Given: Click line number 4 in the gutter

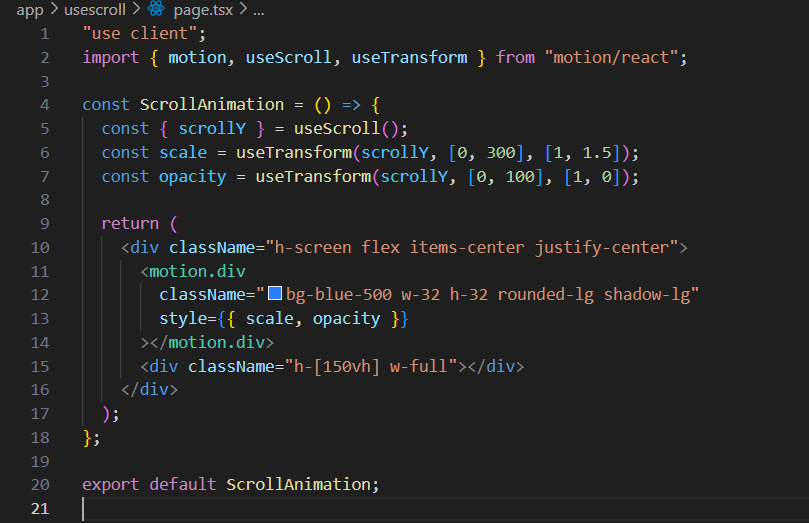Looking at the screenshot, I should tap(45, 105).
